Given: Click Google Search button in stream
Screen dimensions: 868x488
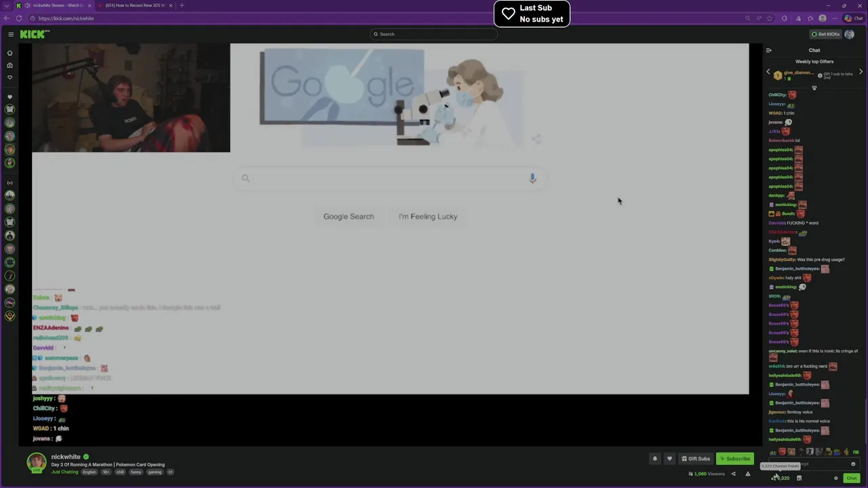Looking at the screenshot, I should (x=349, y=216).
